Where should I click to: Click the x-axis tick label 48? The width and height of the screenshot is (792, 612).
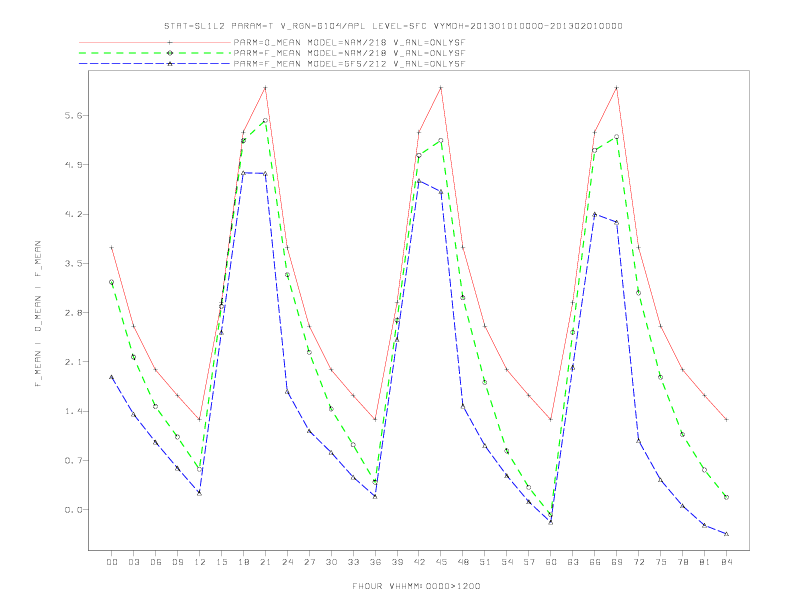[463, 562]
